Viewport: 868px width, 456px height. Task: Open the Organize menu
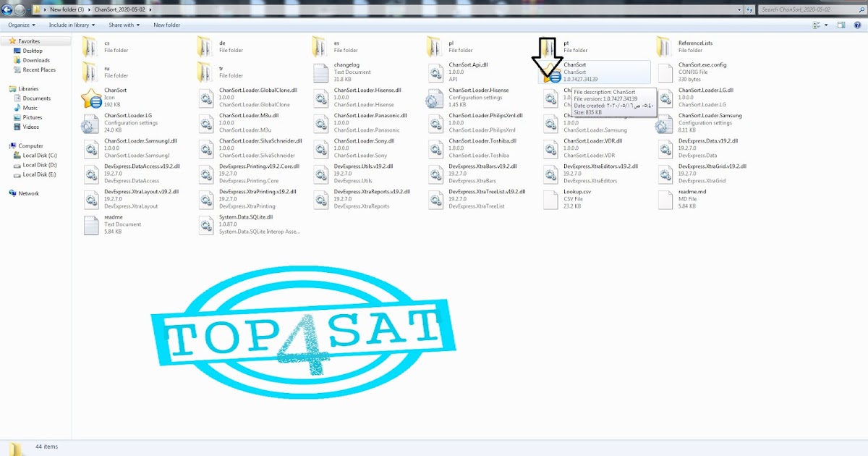click(21, 25)
